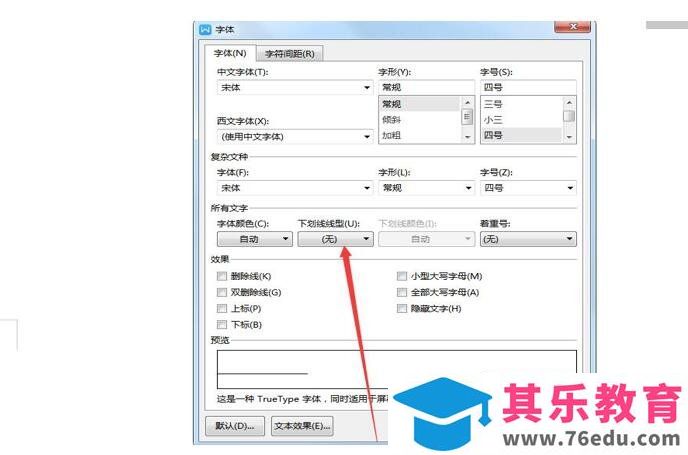This screenshot has width=688, height=455.
Task: Open the 中文字体 dropdown showing 宋体
Action: click(295, 87)
